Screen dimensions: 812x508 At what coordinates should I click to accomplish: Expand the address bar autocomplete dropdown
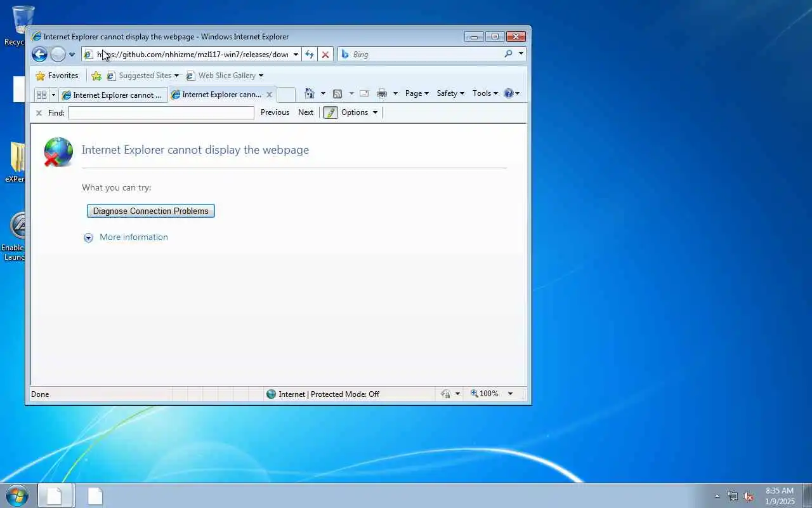[x=296, y=55]
